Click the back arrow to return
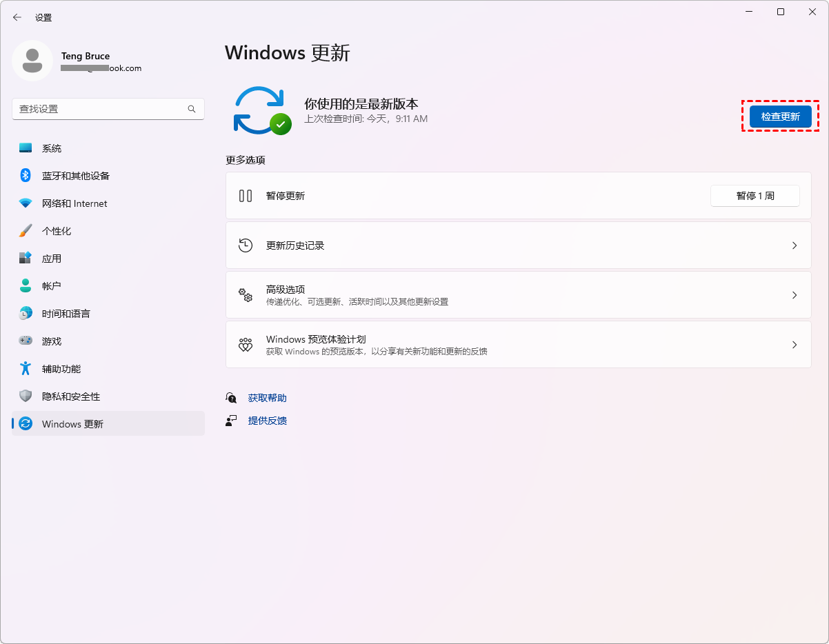The height and width of the screenshot is (644, 829). coord(17,17)
